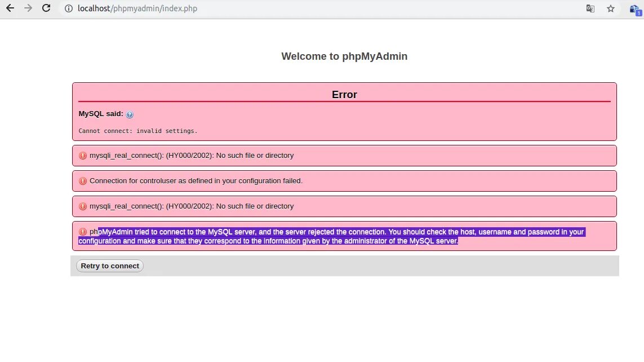This screenshot has height=362, width=644.
Task: Bookmark this page with the star icon
Action: (611, 8)
